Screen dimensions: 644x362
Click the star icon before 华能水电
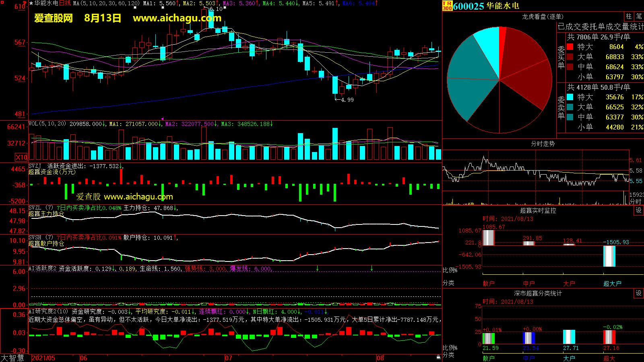pyautogui.click(x=31, y=3)
